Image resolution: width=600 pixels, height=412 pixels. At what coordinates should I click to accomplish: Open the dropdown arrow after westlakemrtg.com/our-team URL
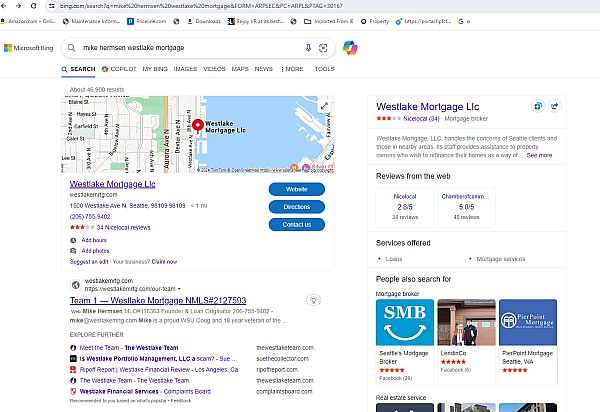(179, 289)
